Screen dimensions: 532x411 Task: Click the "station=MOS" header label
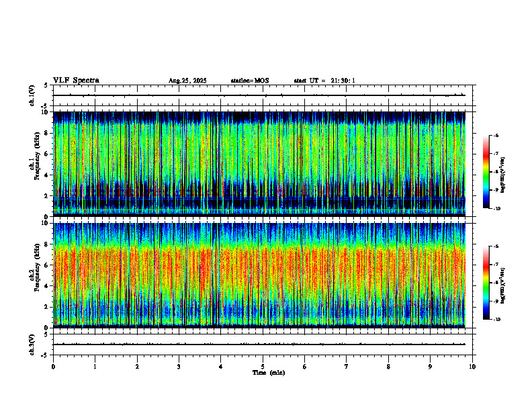(x=250, y=81)
